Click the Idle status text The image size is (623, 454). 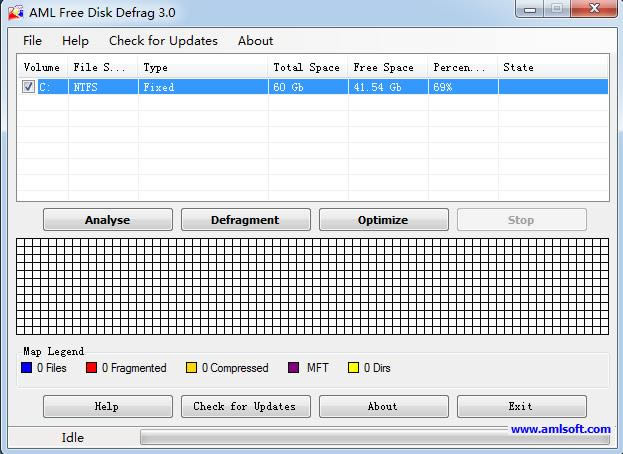73,438
